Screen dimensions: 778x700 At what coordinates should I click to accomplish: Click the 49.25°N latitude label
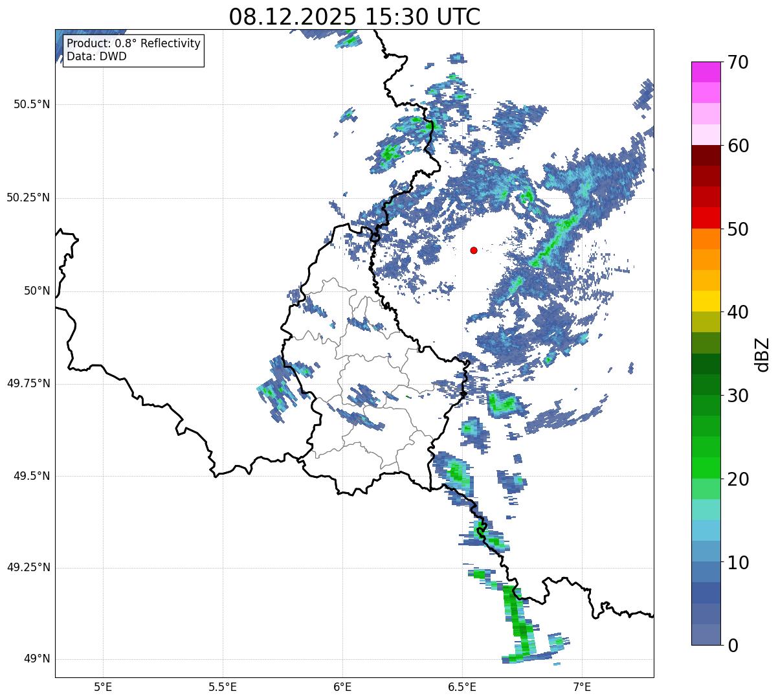[28, 567]
